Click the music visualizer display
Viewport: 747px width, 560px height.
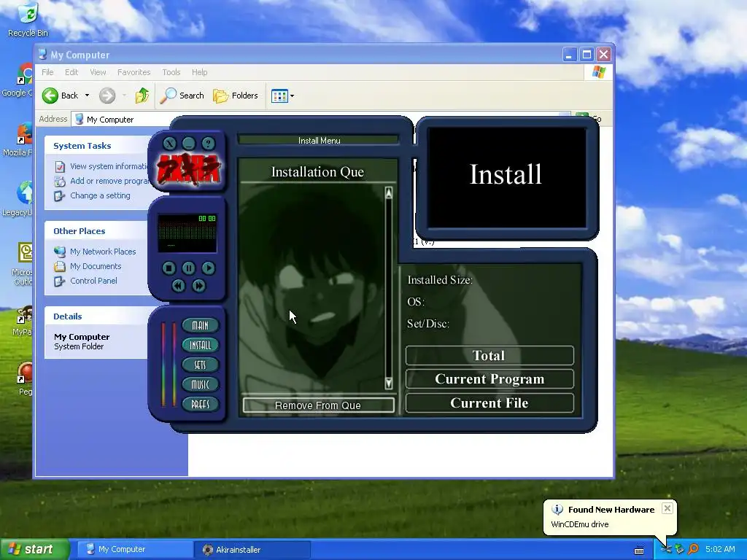click(187, 233)
